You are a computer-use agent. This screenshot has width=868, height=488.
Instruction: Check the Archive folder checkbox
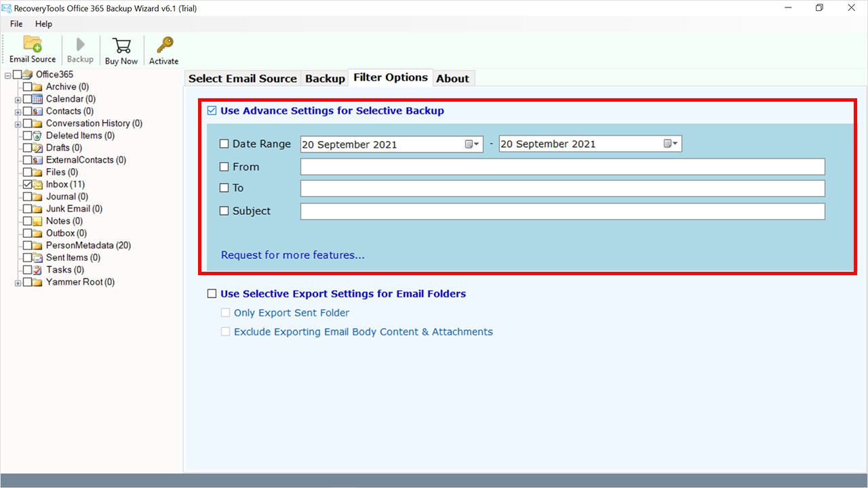coord(27,87)
